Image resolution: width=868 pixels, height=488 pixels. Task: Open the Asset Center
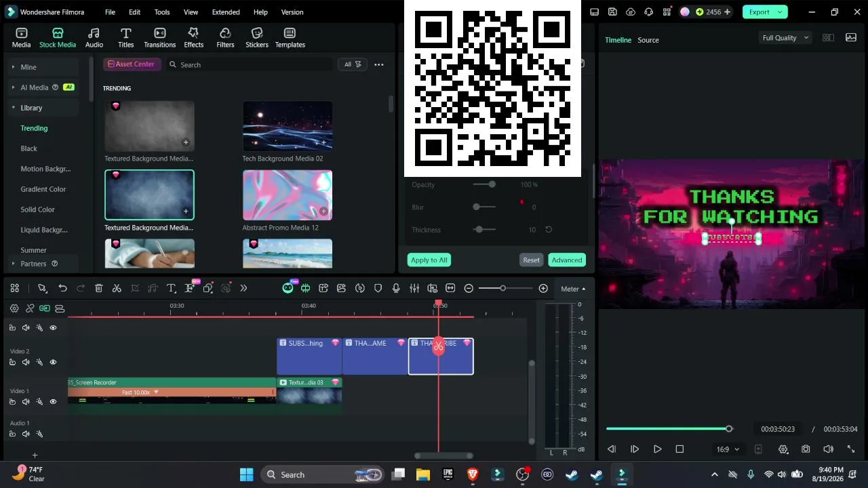click(x=131, y=64)
